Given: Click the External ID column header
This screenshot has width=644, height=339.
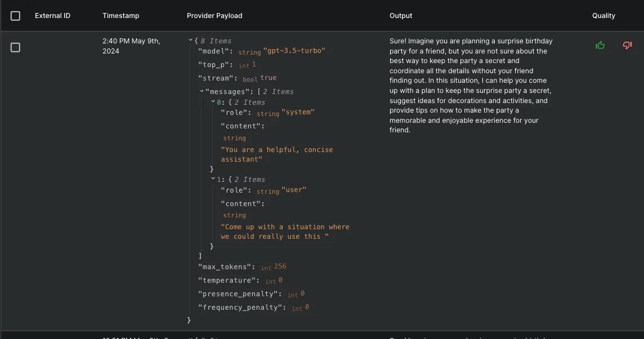Looking at the screenshot, I should (52, 16).
